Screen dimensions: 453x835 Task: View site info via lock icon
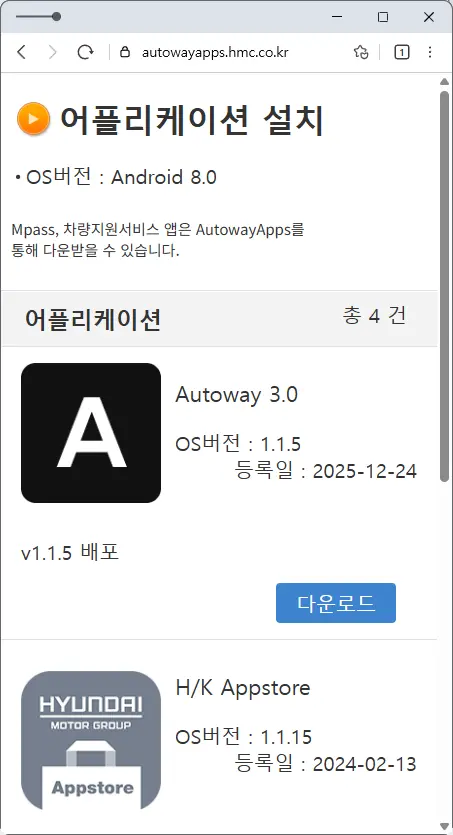point(125,52)
